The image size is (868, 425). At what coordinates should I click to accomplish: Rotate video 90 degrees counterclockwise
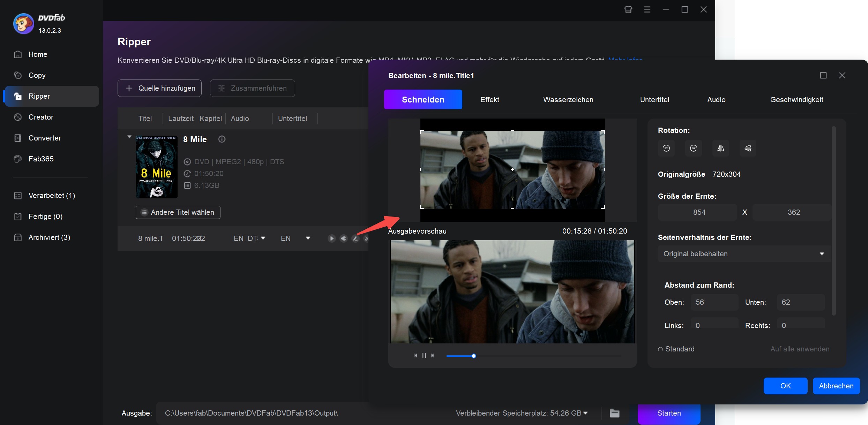point(666,148)
